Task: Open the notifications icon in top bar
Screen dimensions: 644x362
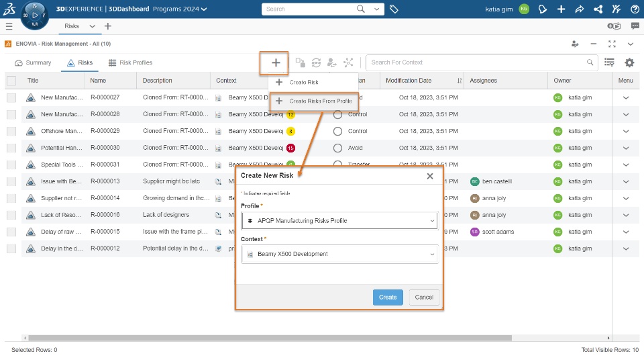Action: (x=543, y=9)
